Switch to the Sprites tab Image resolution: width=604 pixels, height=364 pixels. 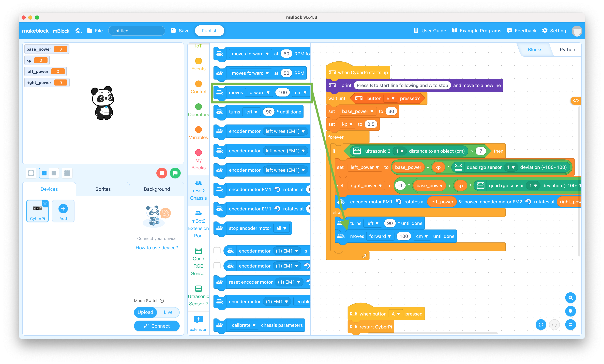pos(103,189)
